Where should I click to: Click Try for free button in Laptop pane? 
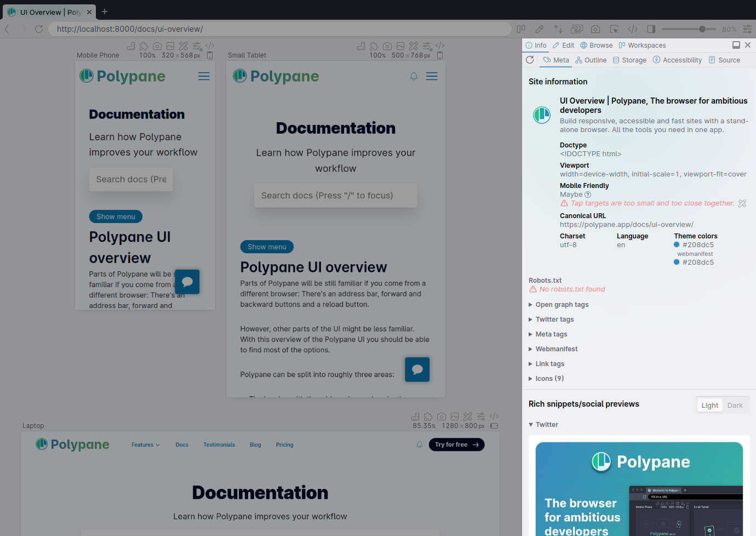point(457,445)
